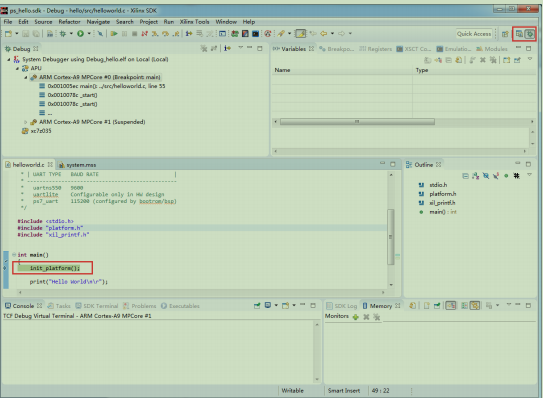The height and width of the screenshot is (398, 543).
Task: Open the Build icon dropdown arrow
Action: (x=71, y=34)
